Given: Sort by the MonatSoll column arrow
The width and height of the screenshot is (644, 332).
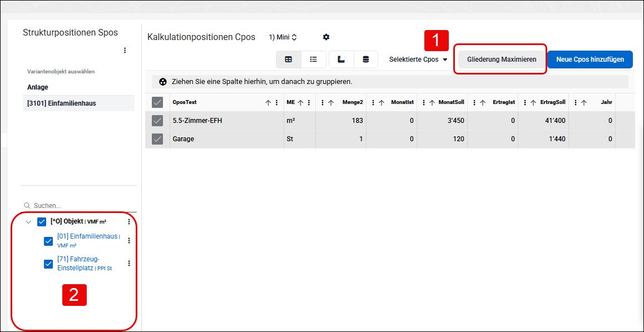Looking at the screenshot, I should [432, 103].
